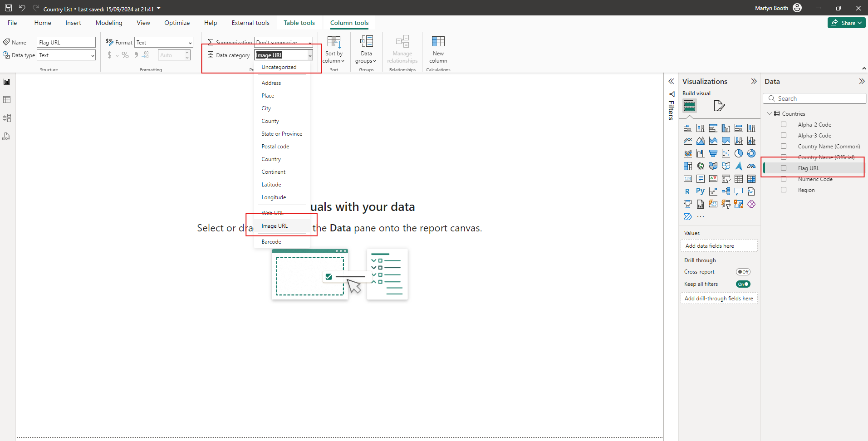This screenshot has height=441, width=868.
Task: Select the table visual in Visualizations pane
Action: point(739,179)
